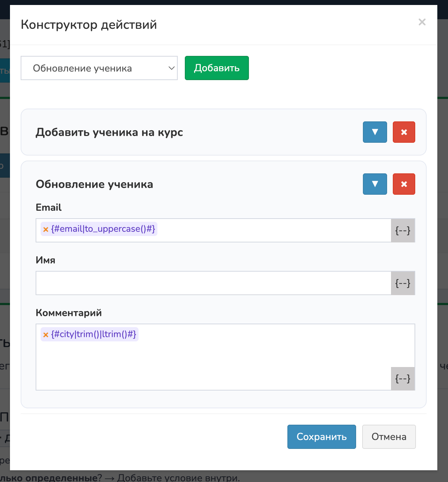Delete the Добавить ученика на курс action

pos(404,132)
